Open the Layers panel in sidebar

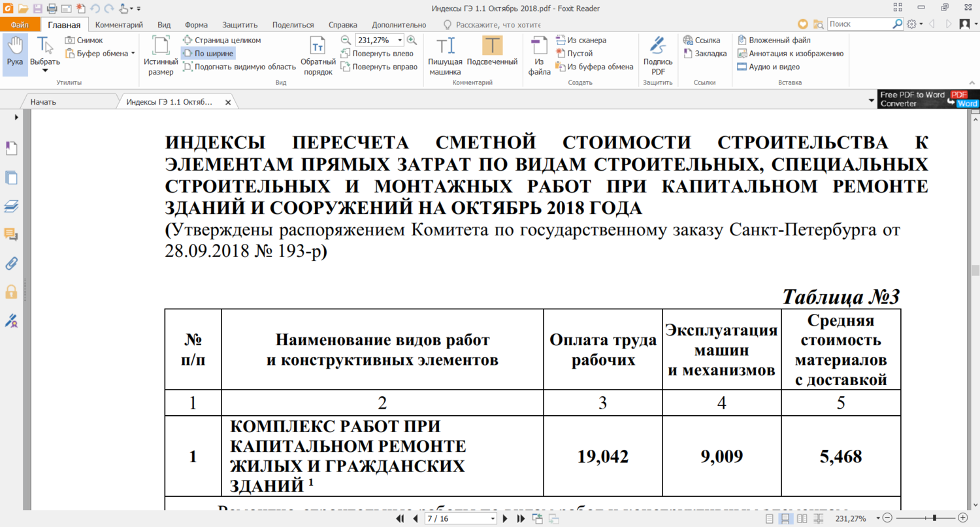[11, 206]
